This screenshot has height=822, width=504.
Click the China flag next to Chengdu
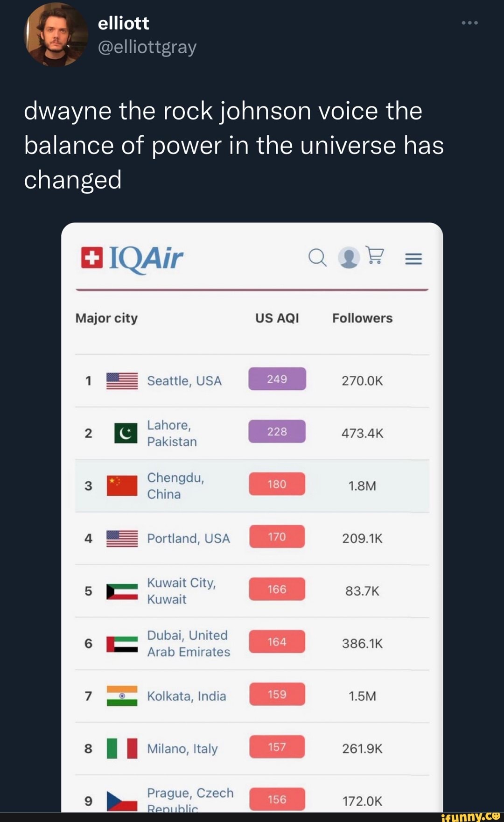122,486
